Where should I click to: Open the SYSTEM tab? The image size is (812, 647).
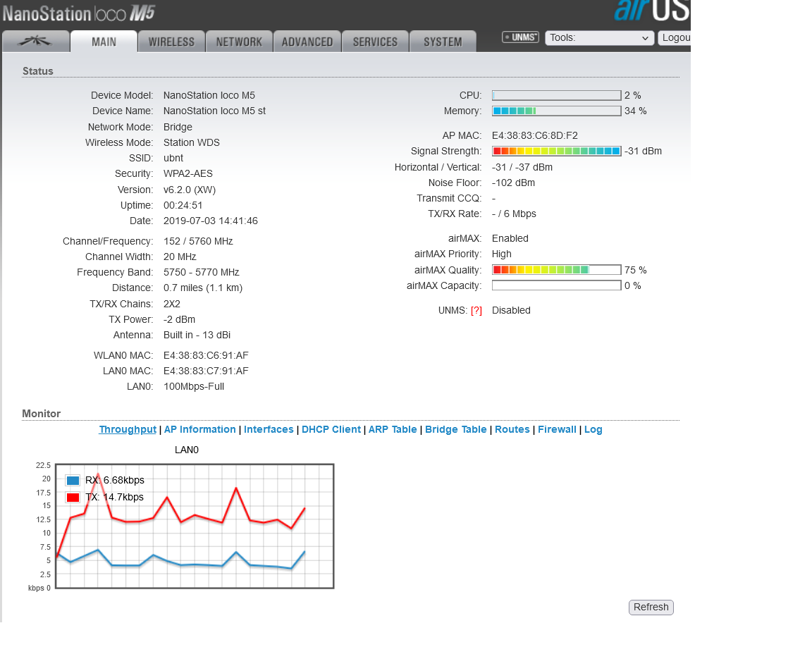443,42
